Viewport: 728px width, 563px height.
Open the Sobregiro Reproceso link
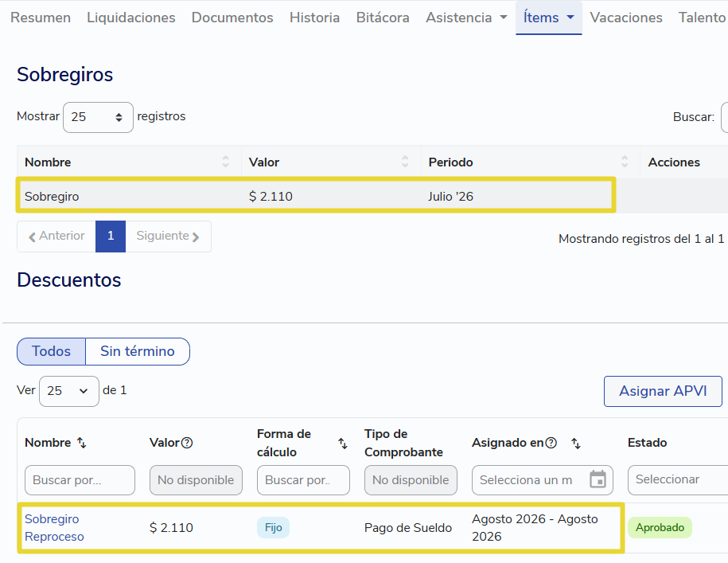pos(54,528)
